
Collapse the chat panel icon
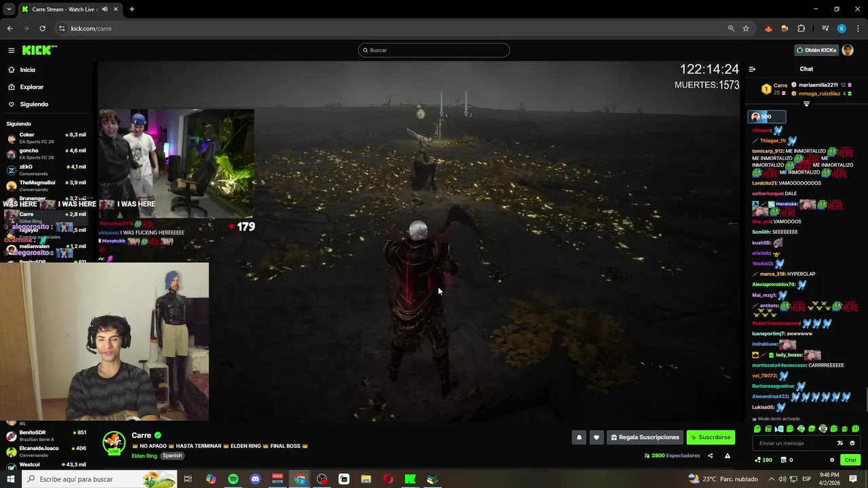coord(752,69)
